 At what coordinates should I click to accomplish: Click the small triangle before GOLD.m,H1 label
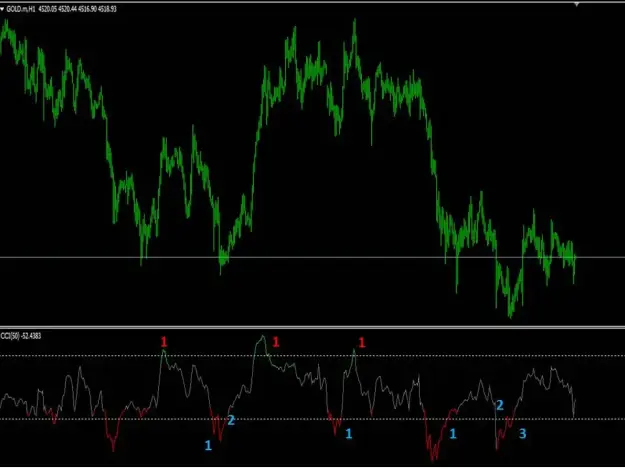[2, 9]
